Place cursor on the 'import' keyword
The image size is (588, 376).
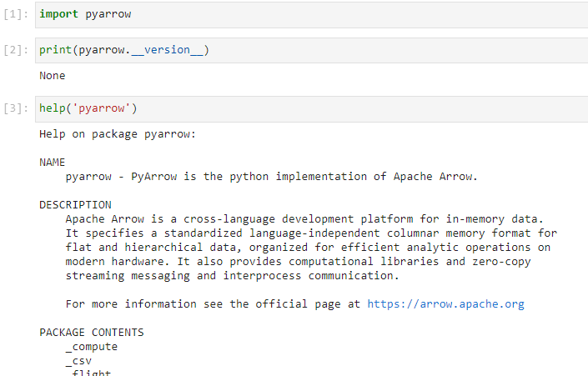click(58, 14)
